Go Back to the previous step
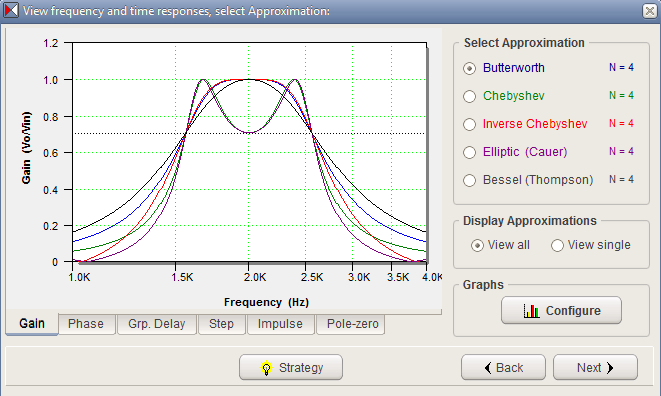661x396 pixels. [x=503, y=367]
